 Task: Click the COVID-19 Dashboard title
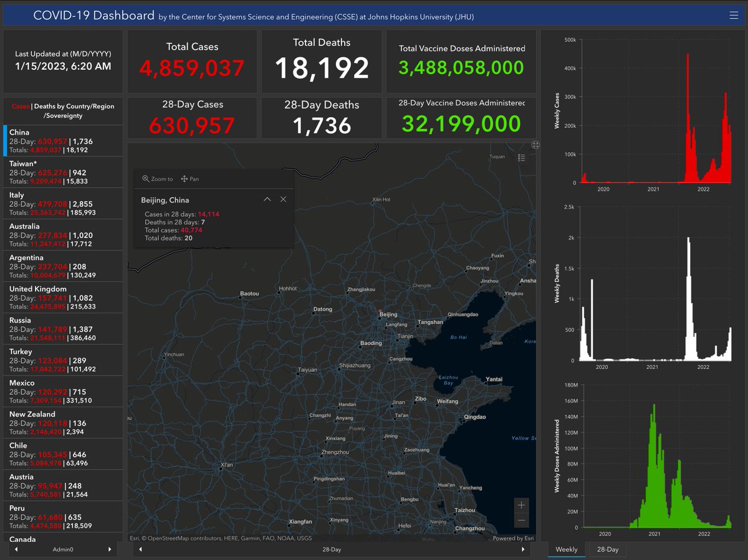93,16
